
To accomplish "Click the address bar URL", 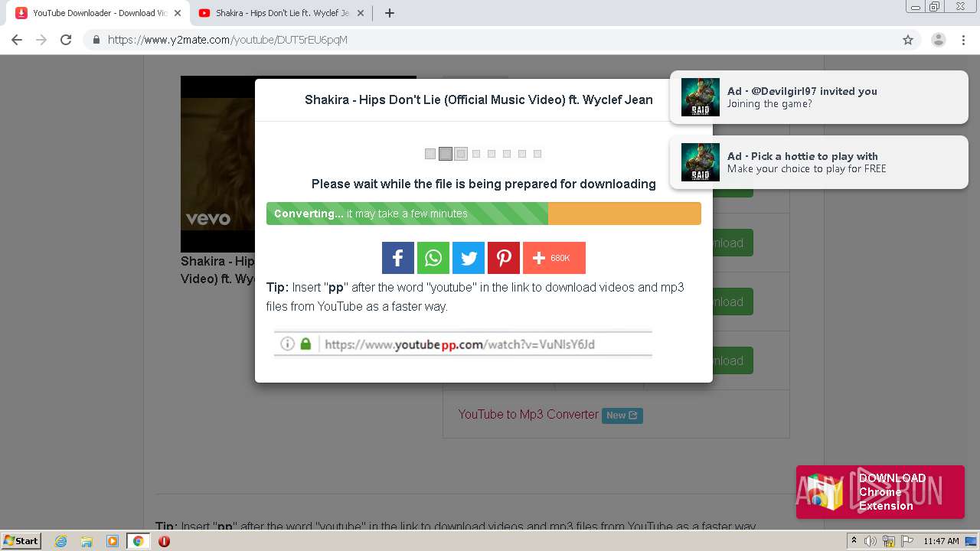I will 227,40.
